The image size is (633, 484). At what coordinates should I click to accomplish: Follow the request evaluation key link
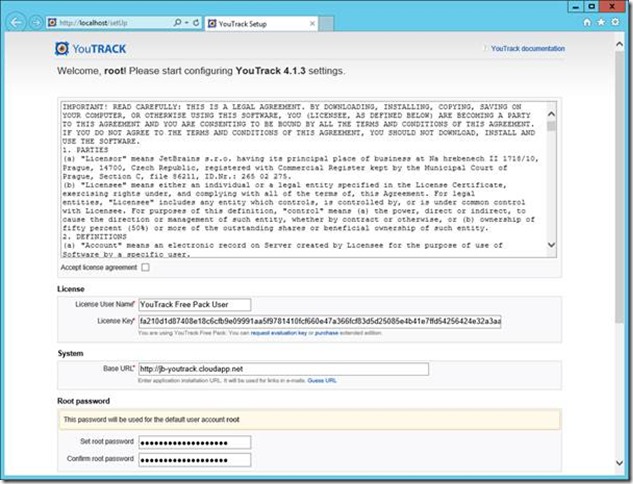[279, 333]
